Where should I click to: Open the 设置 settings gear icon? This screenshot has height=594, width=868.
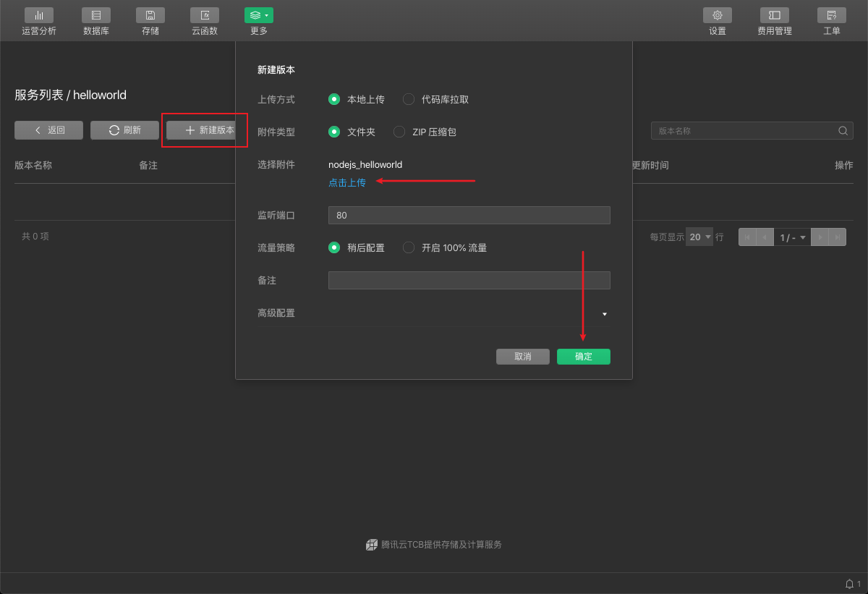[718, 15]
